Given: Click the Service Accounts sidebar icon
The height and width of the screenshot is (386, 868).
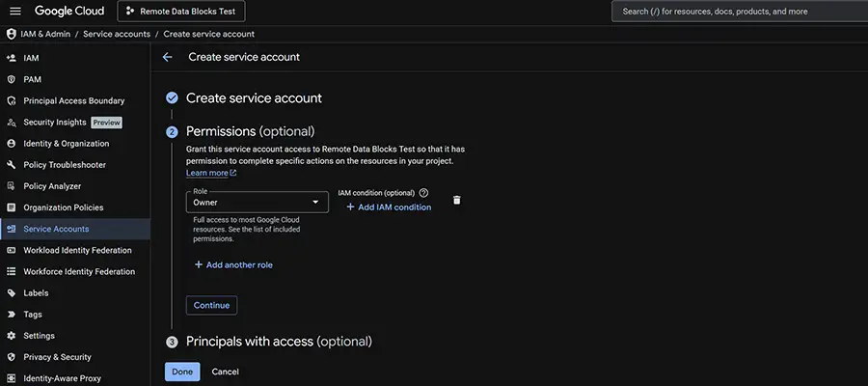Looking at the screenshot, I should [x=11, y=229].
